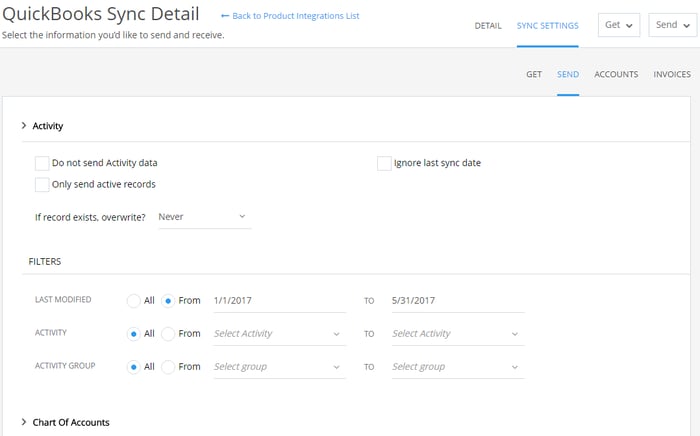The width and height of the screenshot is (700, 436).
Task: Click the Last Modified from date 1/1/2017 field
Action: [x=279, y=301]
